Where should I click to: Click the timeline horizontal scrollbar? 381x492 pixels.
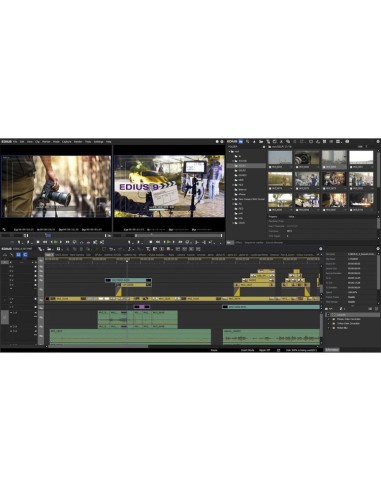pyautogui.click(x=98, y=346)
